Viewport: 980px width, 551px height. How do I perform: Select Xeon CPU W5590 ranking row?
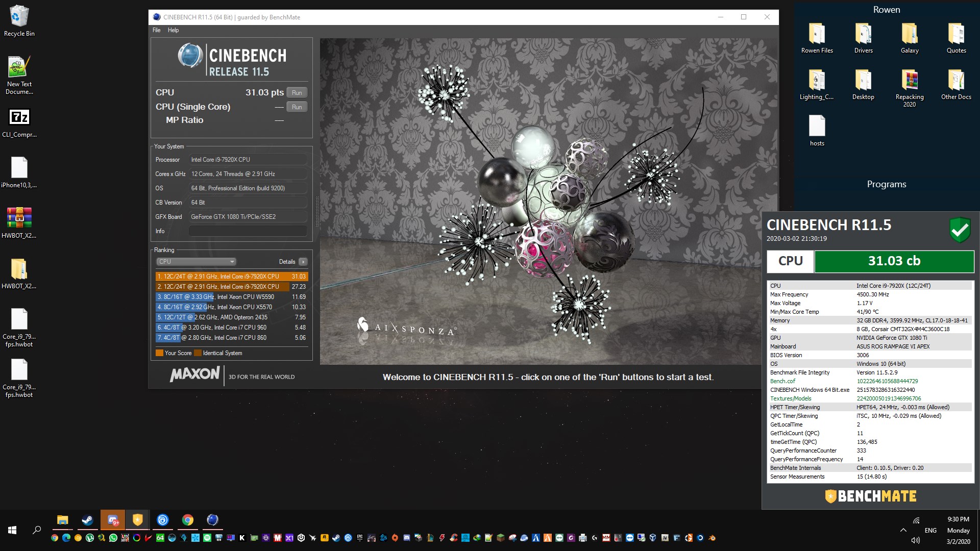(232, 297)
